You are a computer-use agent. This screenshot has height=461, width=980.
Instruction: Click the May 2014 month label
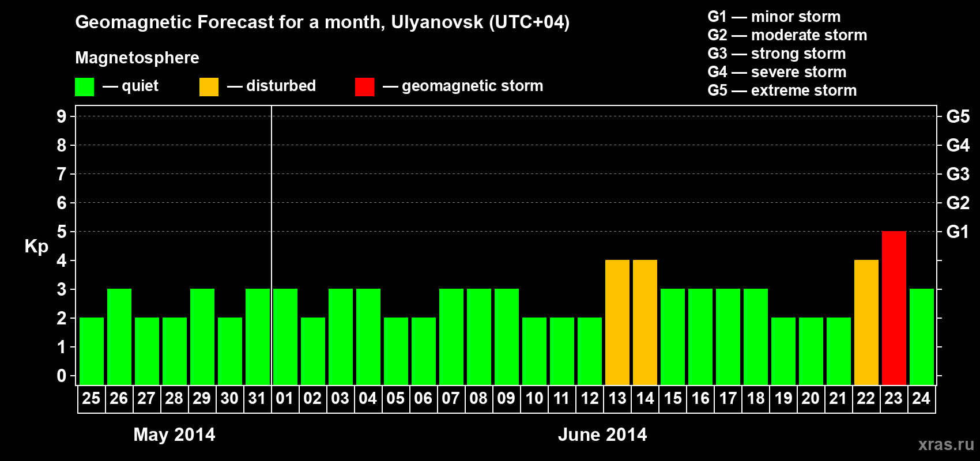(x=174, y=434)
